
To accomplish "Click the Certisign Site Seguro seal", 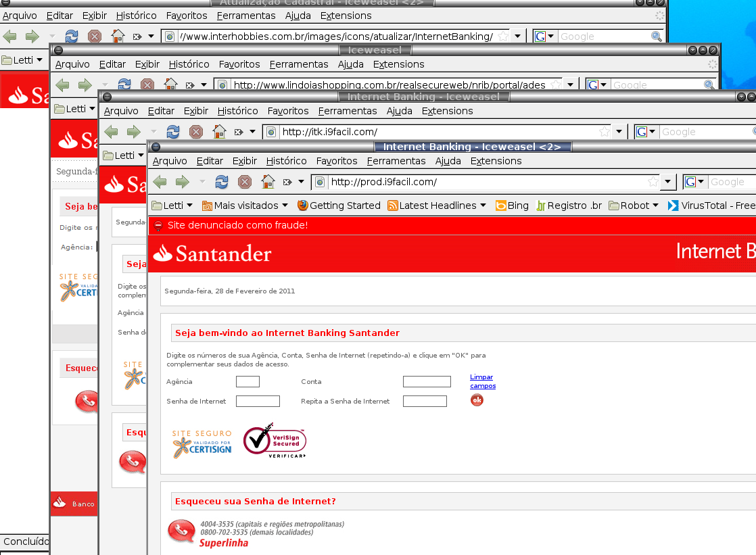I will tap(202, 443).
